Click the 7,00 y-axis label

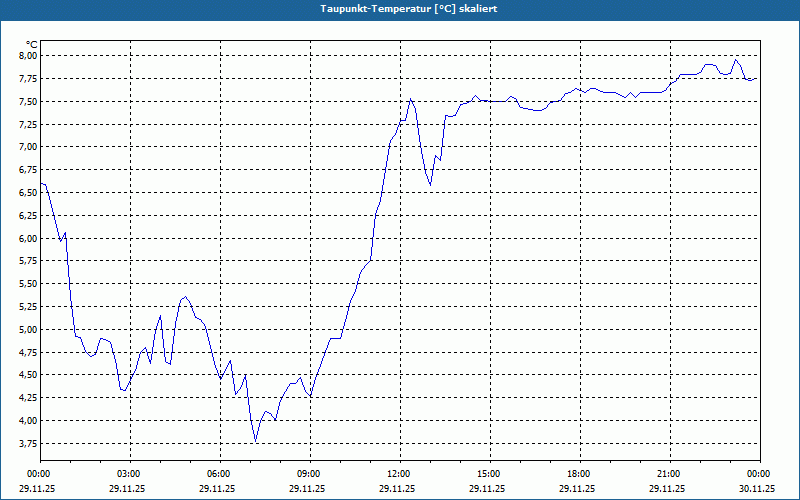pos(29,147)
